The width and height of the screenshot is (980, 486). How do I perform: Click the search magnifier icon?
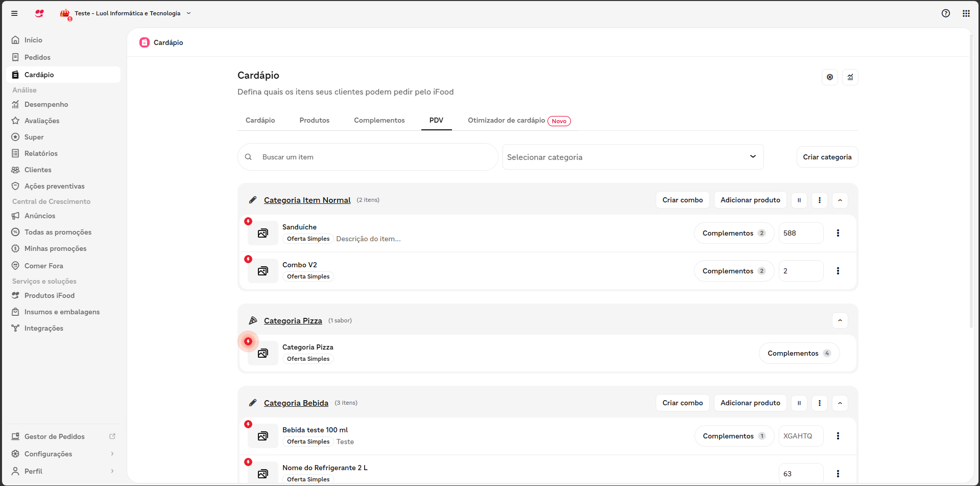click(248, 157)
